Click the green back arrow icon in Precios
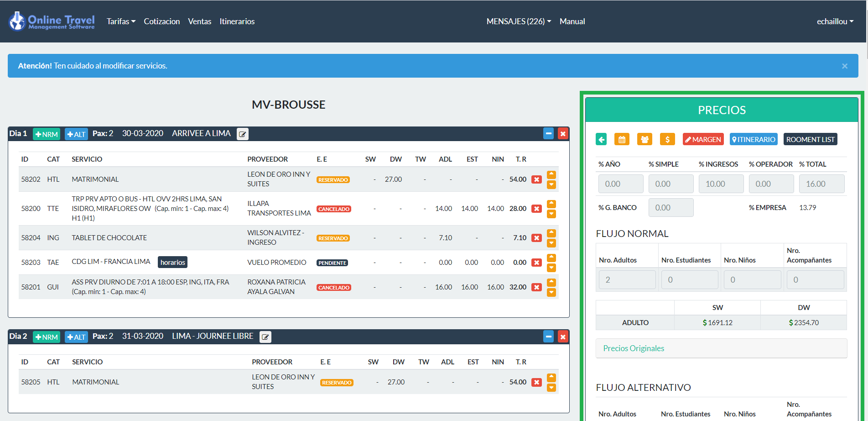868x421 pixels. pos(601,139)
